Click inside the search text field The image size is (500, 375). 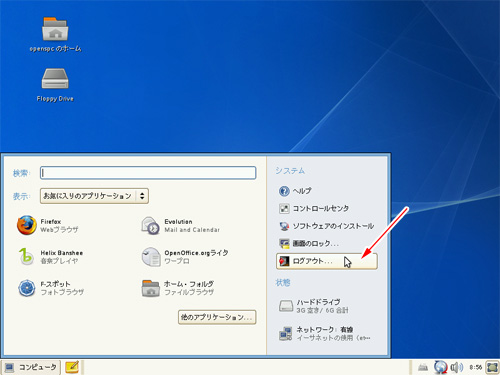pyautogui.click(x=148, y=173)
